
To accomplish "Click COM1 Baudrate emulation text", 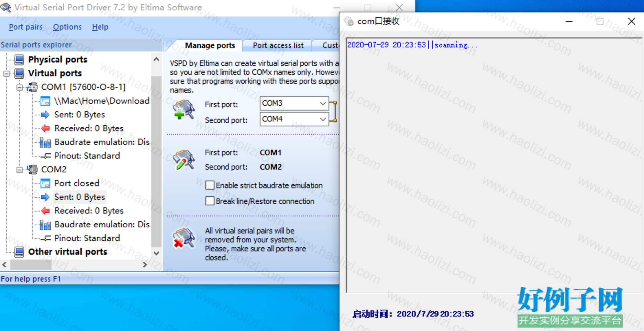I will pyautogui.click(x=102, y=142).
